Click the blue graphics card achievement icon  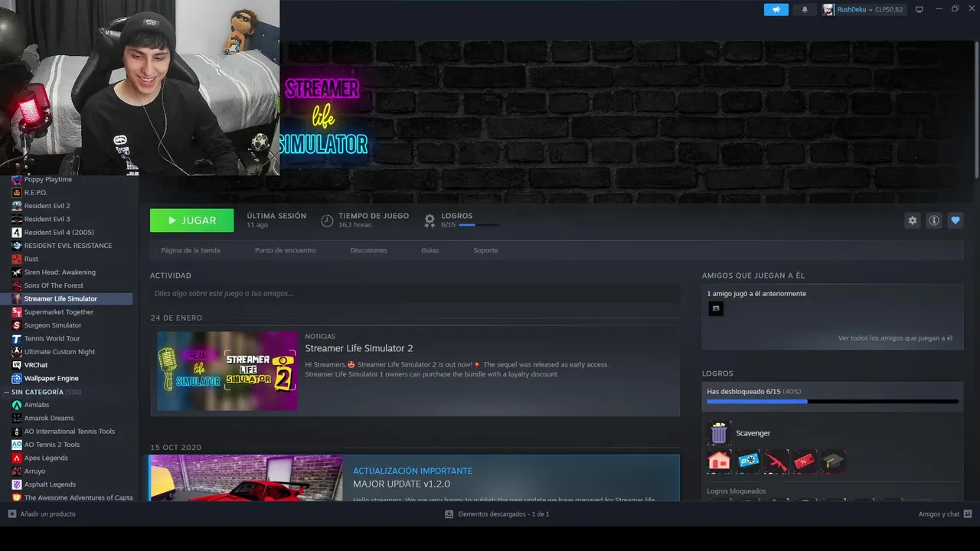tap(748, 461)
